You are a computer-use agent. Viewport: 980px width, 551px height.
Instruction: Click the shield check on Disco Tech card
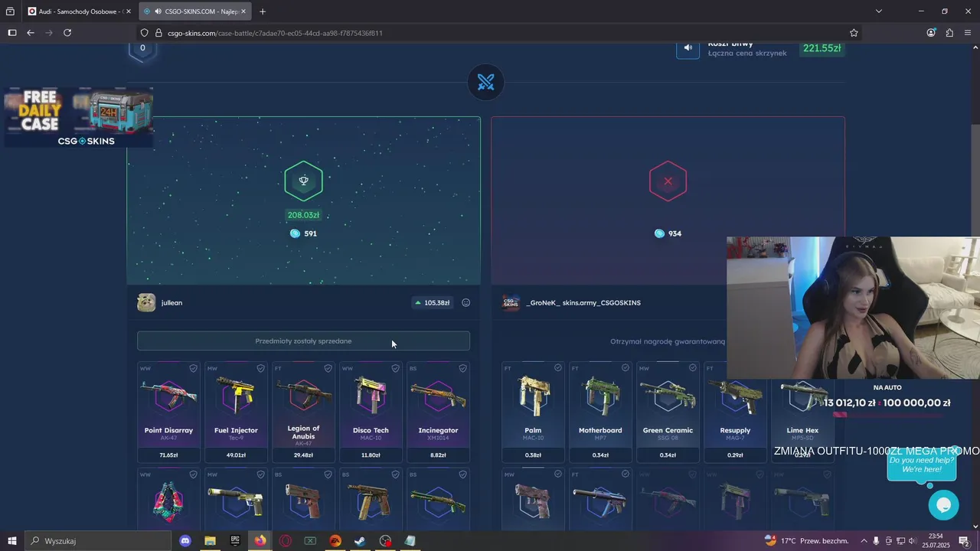point(396,368)
